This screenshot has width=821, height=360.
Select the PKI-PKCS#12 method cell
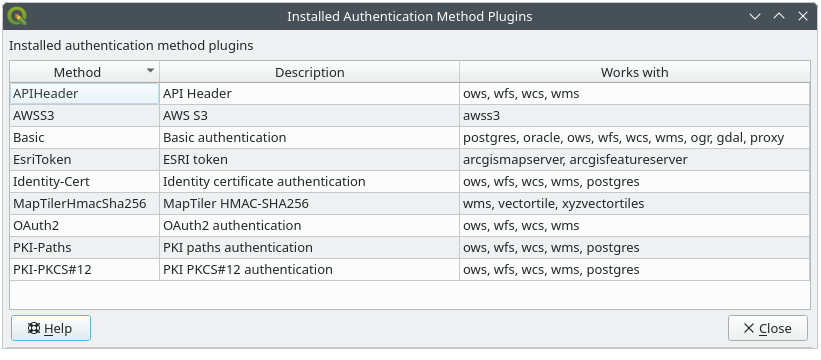point(85,269)
